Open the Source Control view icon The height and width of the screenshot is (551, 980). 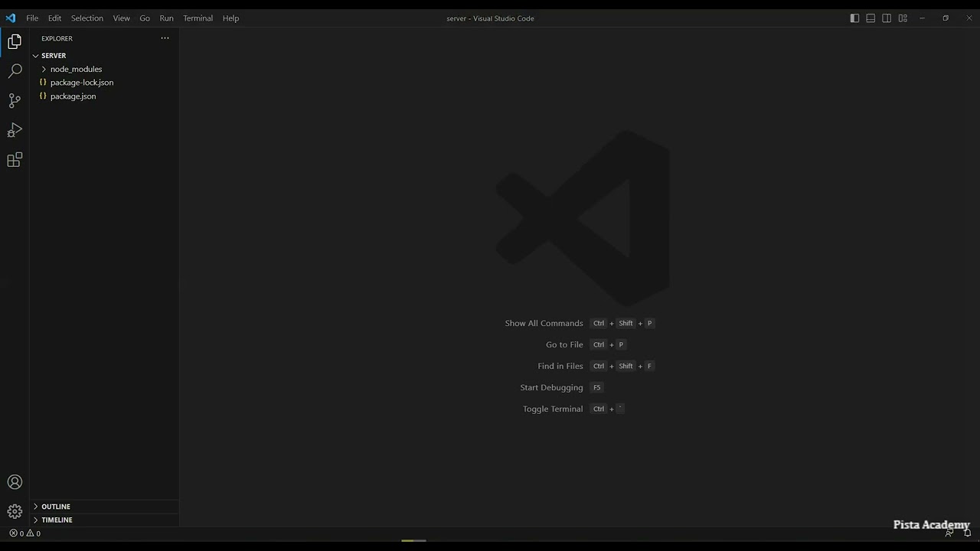[15, 100]
